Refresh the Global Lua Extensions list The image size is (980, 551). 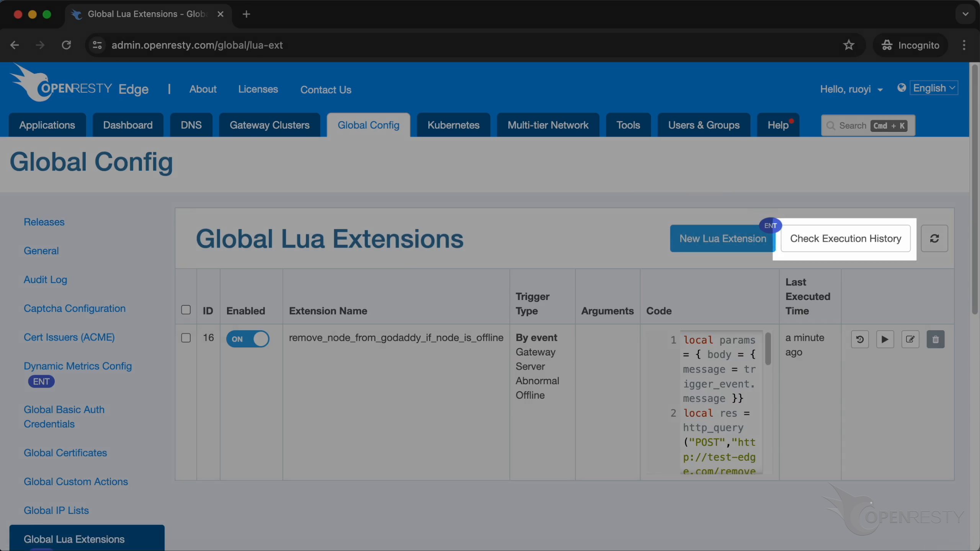pyautogui.click(x=934, y=238)
